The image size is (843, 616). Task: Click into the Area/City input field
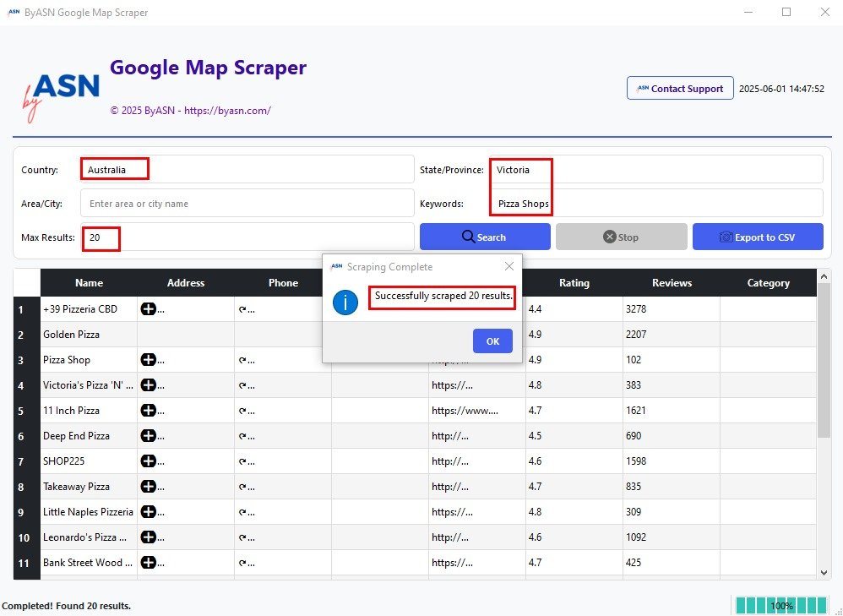coord(247,204)
